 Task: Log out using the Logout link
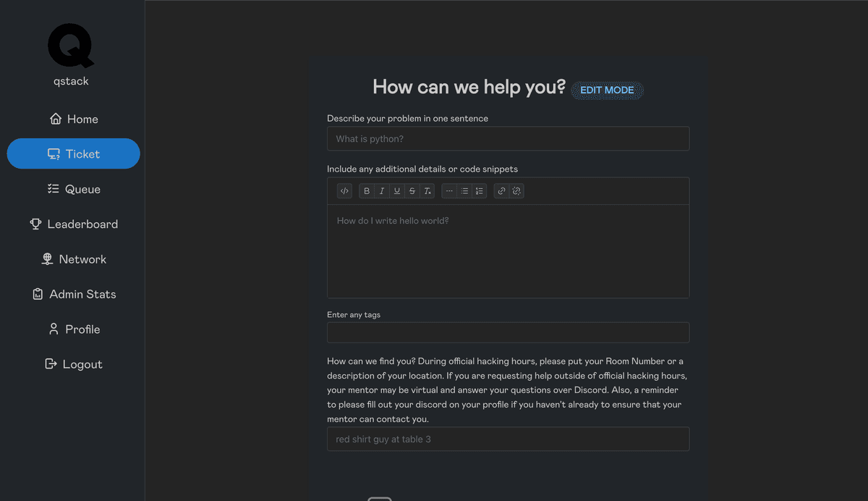pyautogui.click(x=73, y=364)
